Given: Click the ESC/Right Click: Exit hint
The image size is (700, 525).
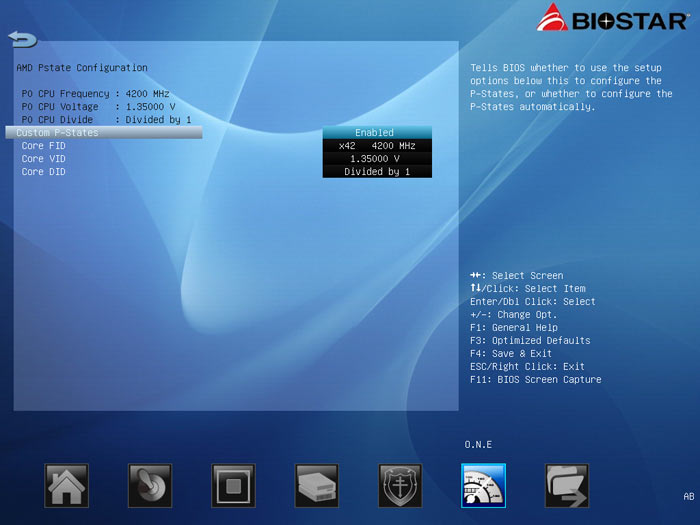Looking at the screenshot, I should click(527, 367).
